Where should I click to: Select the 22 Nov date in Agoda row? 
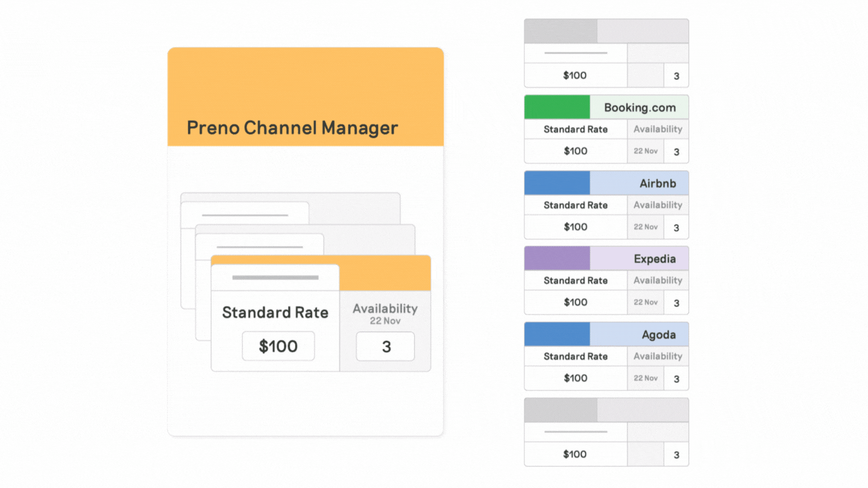pos(646,378)
